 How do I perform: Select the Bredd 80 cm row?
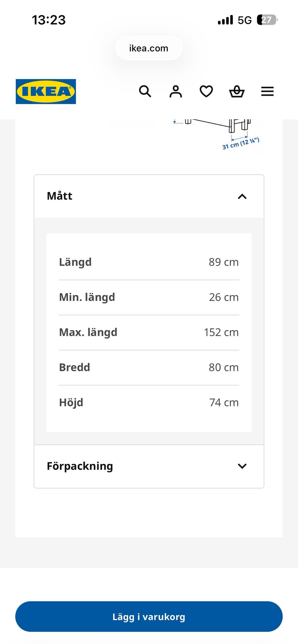149,368
